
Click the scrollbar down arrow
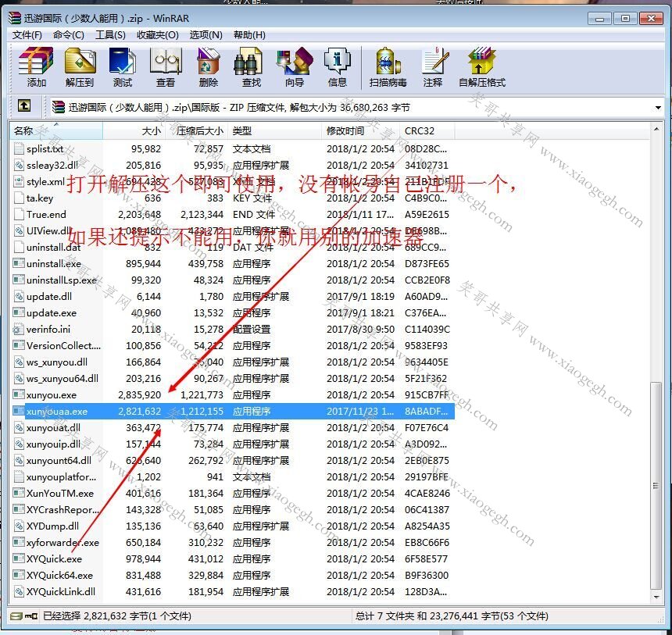tap(656, 597)
